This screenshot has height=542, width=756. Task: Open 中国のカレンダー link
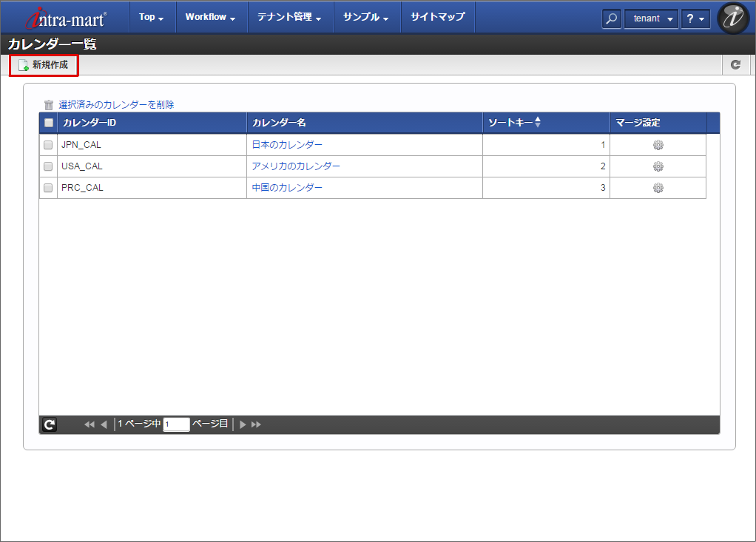click(287, 187)
